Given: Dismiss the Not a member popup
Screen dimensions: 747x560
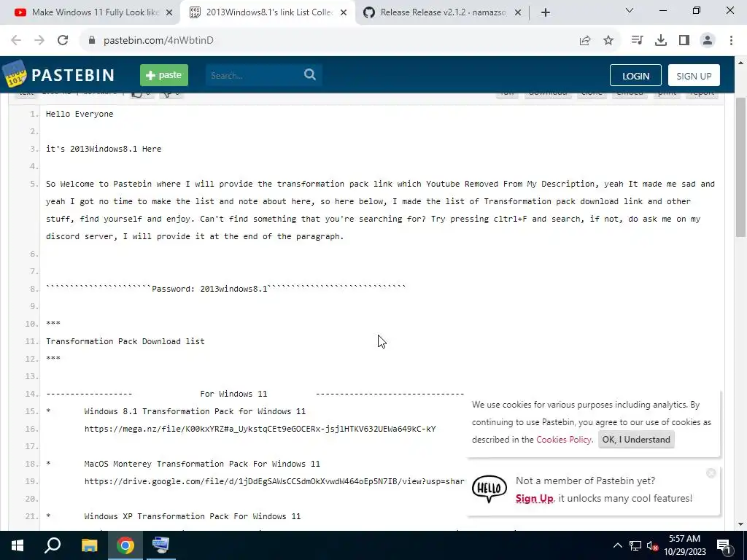Looking at the screenshot, I should [711, 472].
